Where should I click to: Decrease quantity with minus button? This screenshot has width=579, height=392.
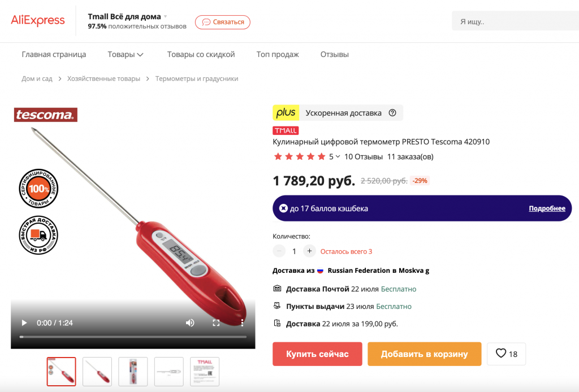pos(279,251)
